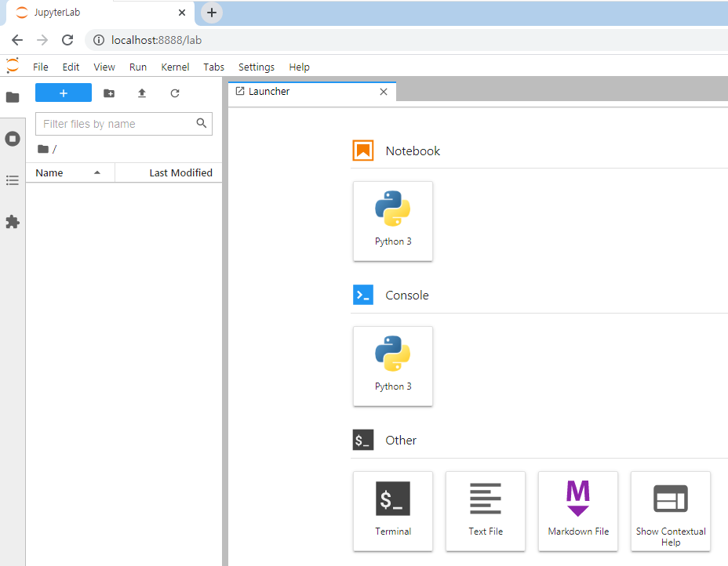728x566 pixels.
Task: Click the Other section heading text
Action: 401,441
